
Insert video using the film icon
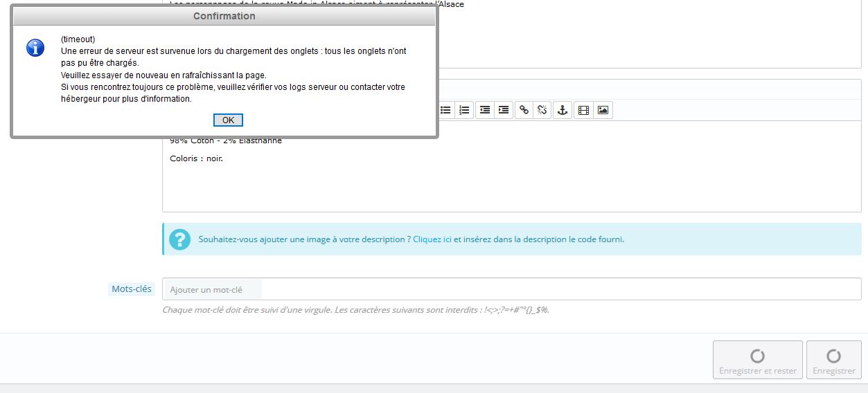point(583,110)
